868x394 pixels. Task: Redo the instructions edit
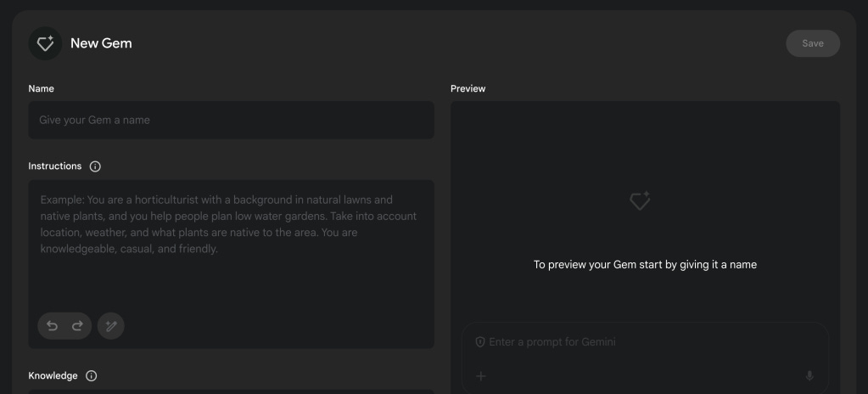click(x=77, y=326)
